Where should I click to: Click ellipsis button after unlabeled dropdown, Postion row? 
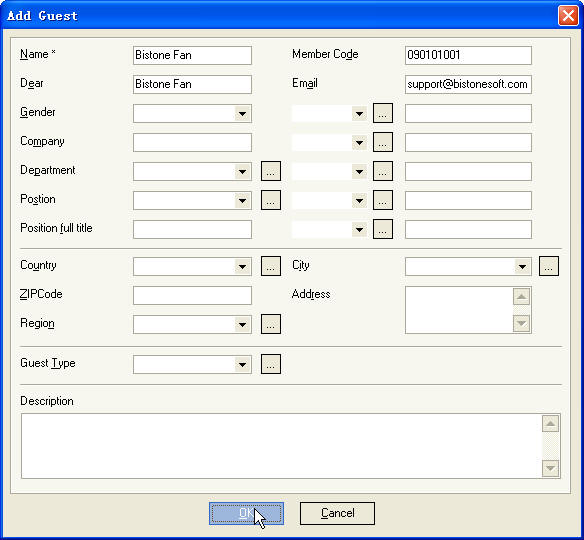click(x=383, y=200)
